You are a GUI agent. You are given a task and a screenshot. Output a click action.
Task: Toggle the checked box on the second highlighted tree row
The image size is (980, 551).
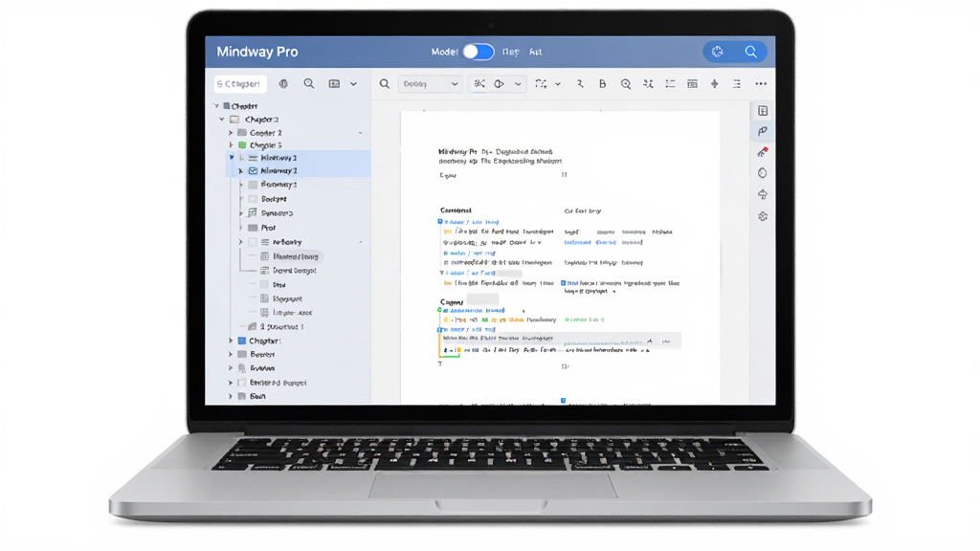coord(253,170)
